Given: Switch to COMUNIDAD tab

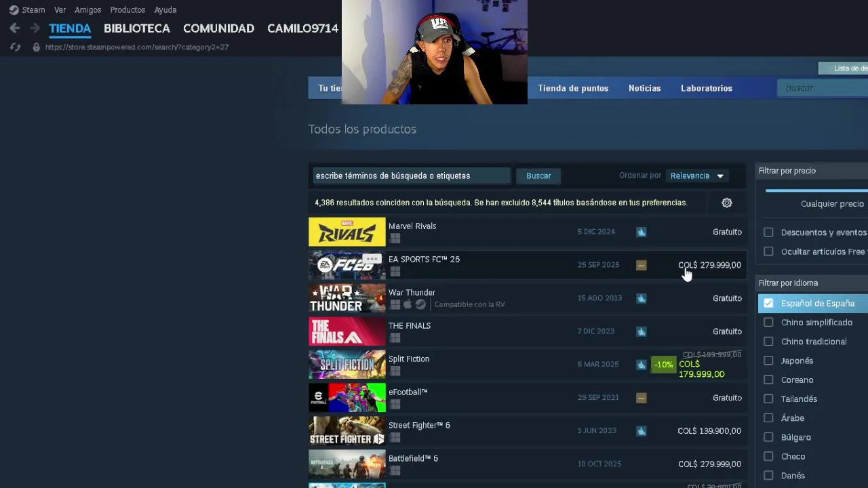Looking at the screenshot, I should [x=218, y=28].
